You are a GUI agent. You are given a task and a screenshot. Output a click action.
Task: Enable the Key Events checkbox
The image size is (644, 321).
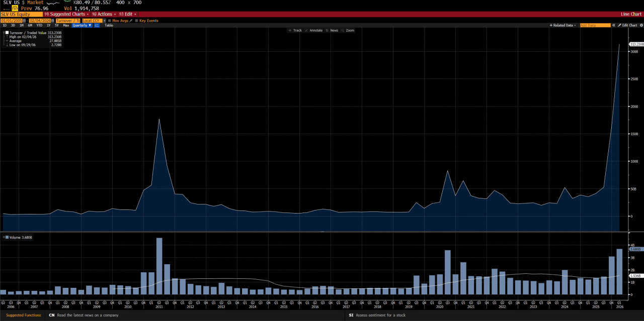(136, 21)
